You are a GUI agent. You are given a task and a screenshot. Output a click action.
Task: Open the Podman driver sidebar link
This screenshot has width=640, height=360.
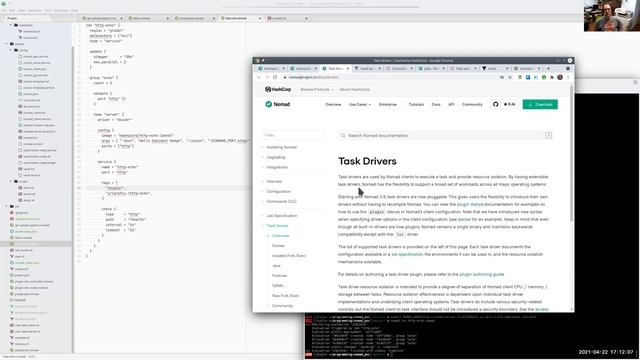280,276
